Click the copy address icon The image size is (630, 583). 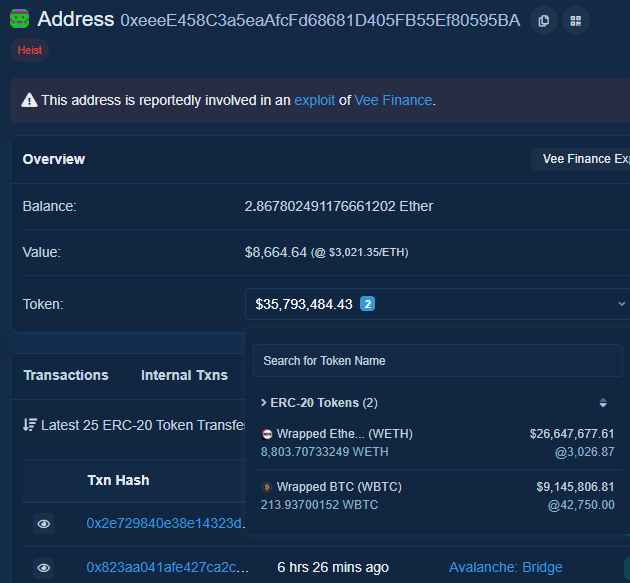pos(543,20)
